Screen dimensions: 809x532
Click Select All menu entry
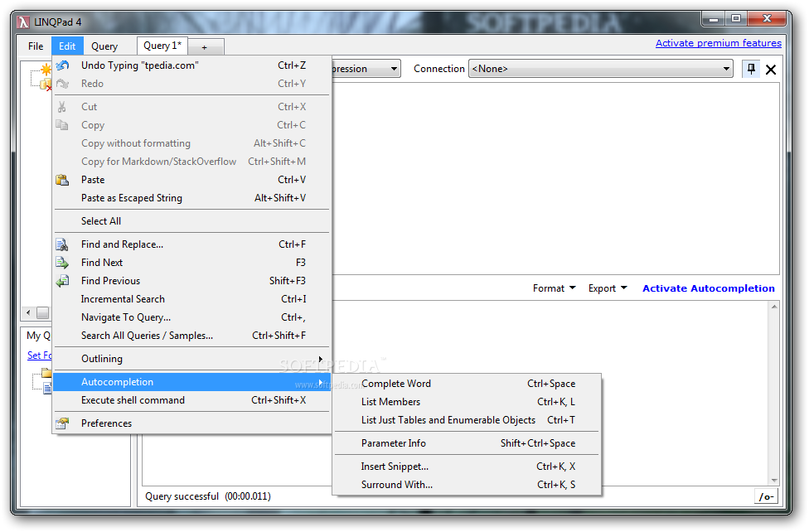[x=192, y=221]
